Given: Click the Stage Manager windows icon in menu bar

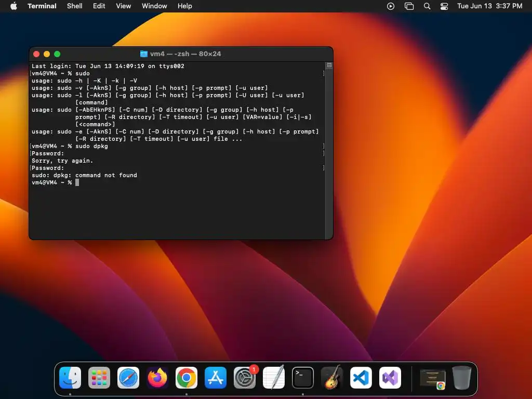Looking at the screenshot, I should point(409,6).
